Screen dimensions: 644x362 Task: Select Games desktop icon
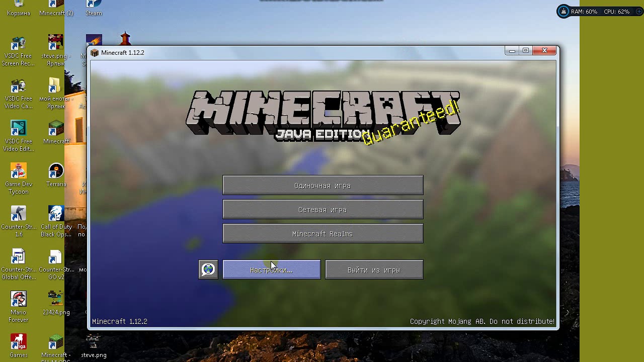tap(19, 346)
